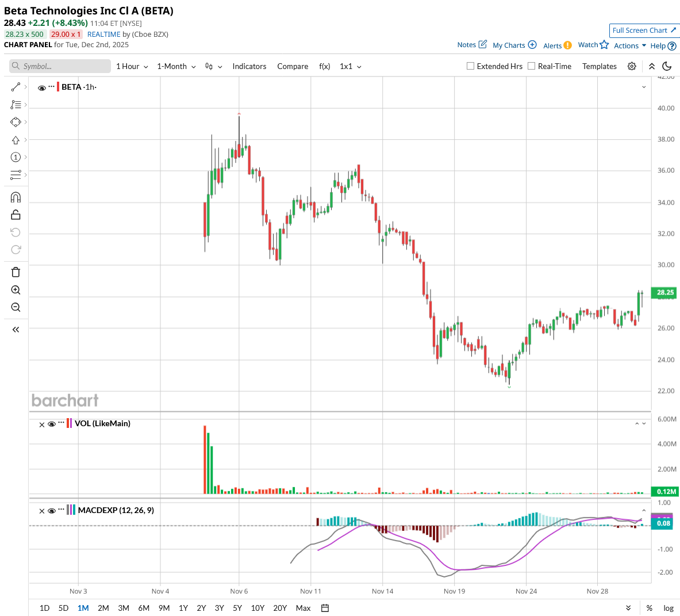680x616 pixels.
Task: Move VOL pane up
Action: pos(637,423)
